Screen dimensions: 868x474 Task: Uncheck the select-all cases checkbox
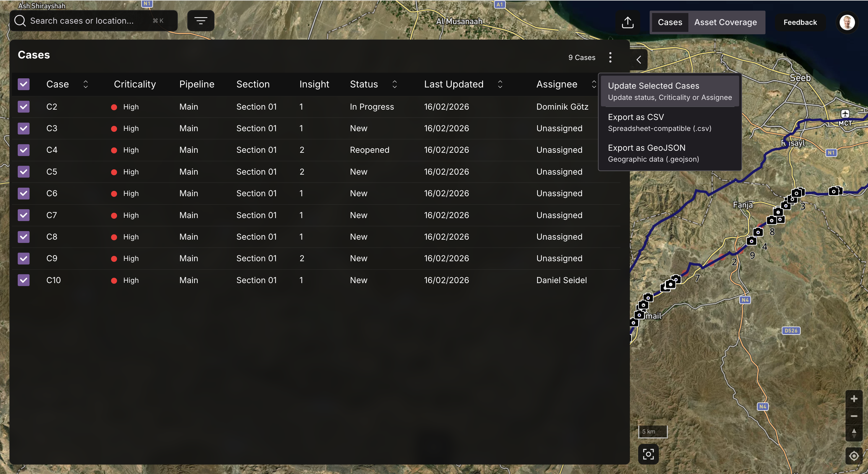[24, 84]
